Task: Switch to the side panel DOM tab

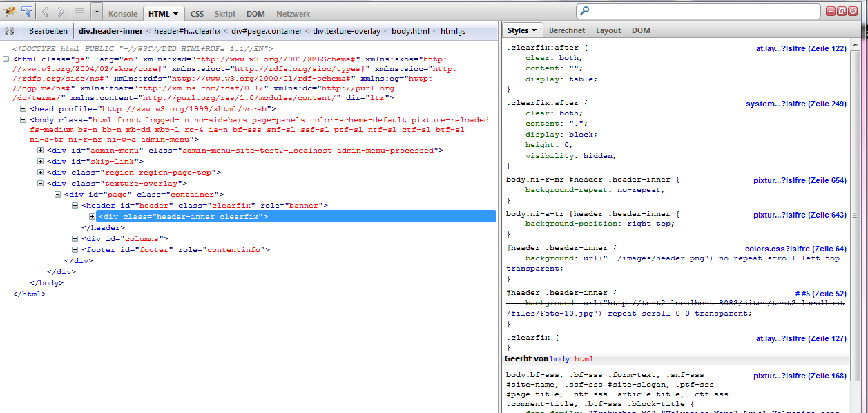Action: click(641, 30)
